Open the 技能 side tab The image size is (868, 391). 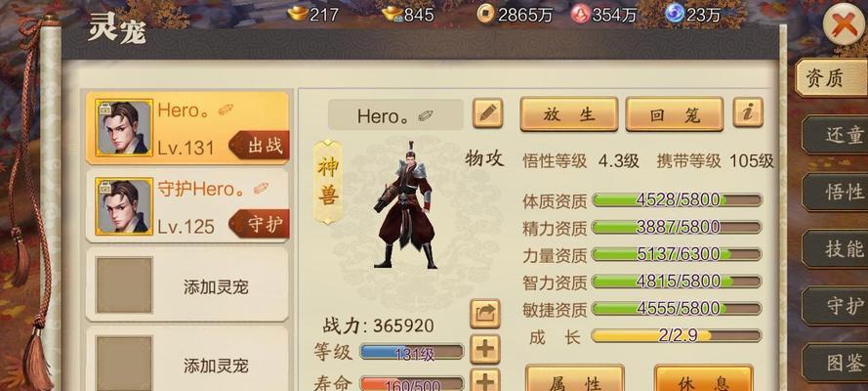[835, 249]
